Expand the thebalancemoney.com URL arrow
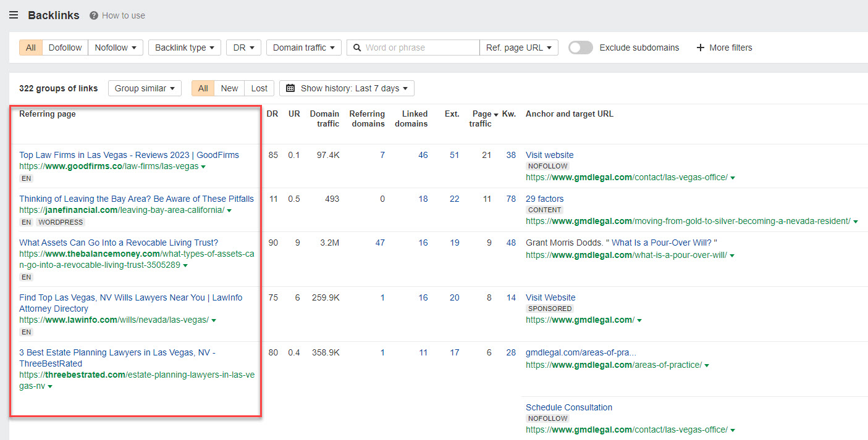Viewport: 868px width, 440px height. click(x=185, y=266)
